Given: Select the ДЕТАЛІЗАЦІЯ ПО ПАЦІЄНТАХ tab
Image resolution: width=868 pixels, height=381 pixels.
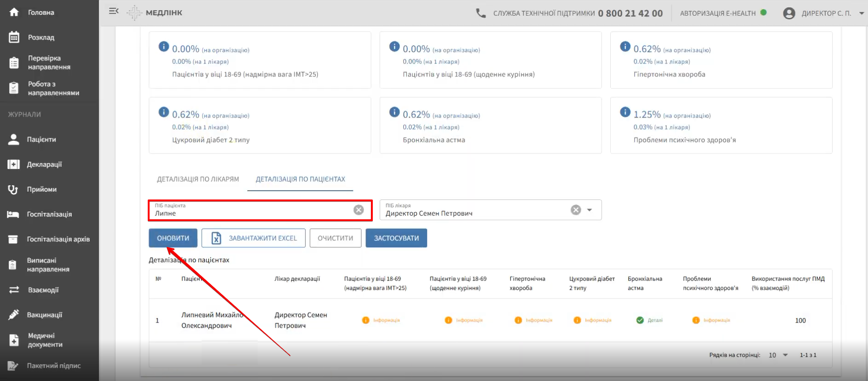Looking at the screenshot, I should [x=301, y=179].
